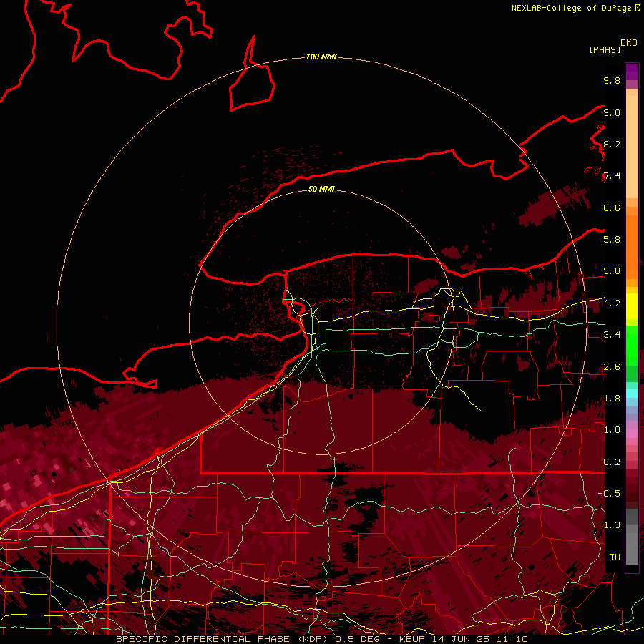Click the NEXLAB-College of DuPage label

pos(572,8)
